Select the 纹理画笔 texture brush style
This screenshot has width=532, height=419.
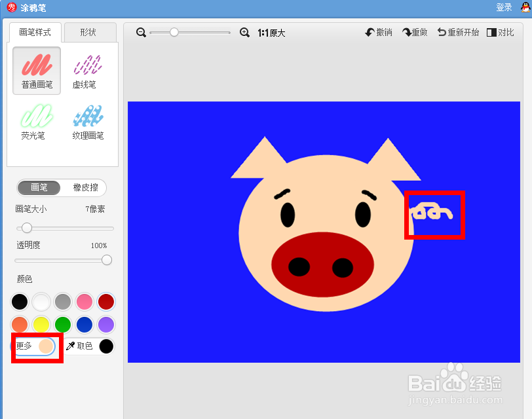point(88,121)
